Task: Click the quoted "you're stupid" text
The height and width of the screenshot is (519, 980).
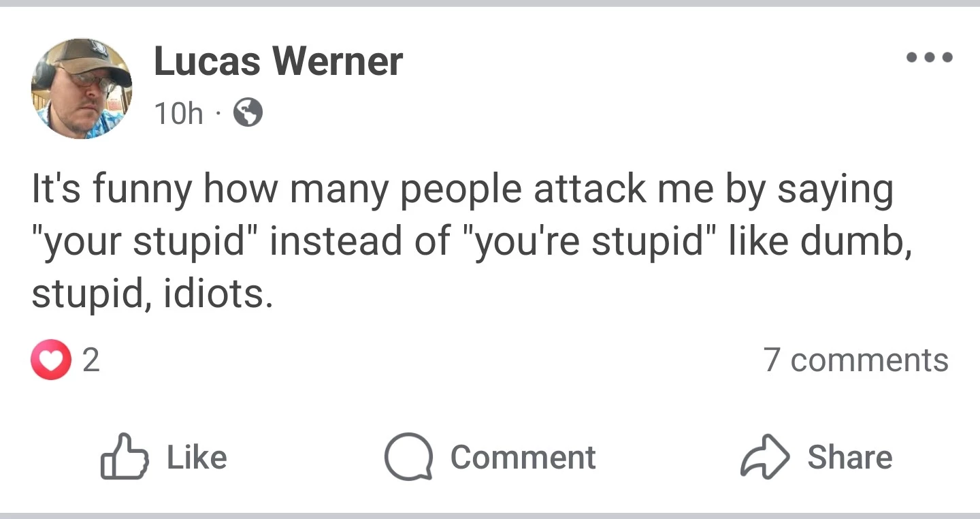Action: [588, 242]
